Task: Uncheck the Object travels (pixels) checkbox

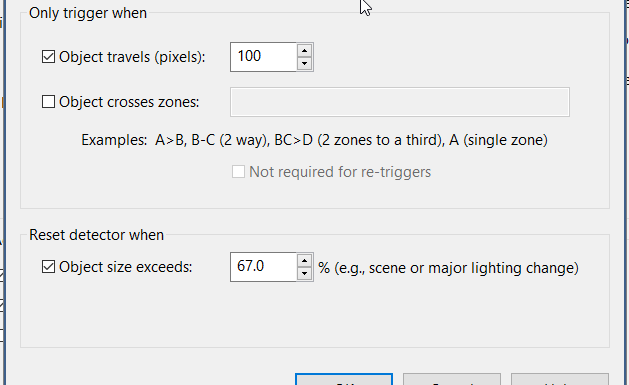Action: (49, 57)
